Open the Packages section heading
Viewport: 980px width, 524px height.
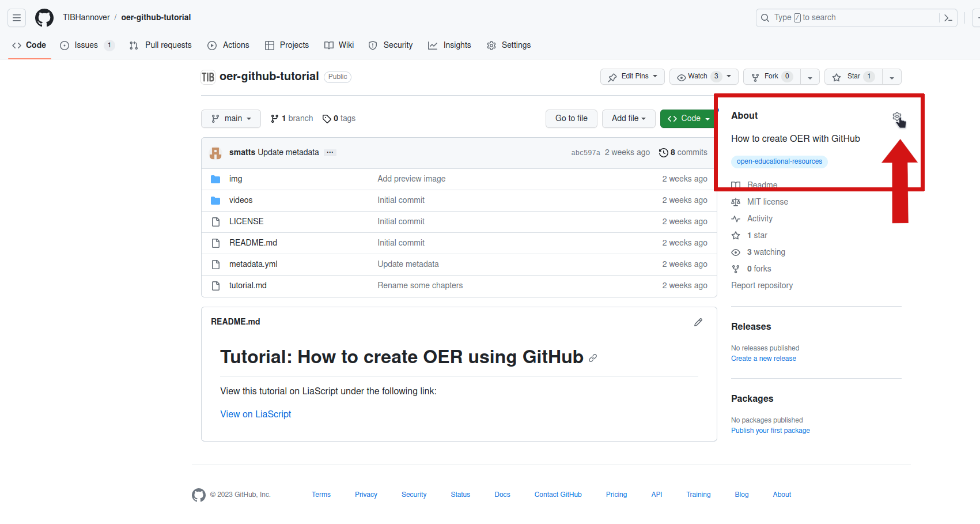tap(752, 399)
